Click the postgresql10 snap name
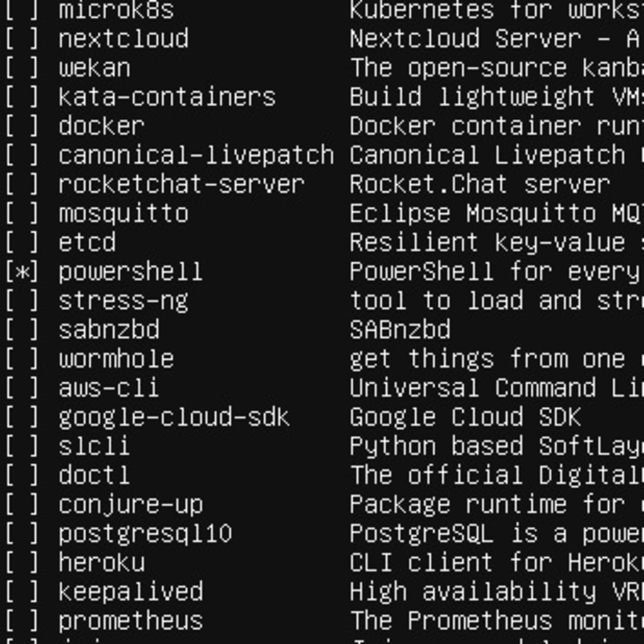 pyautogui.click(x=145, y=533)
